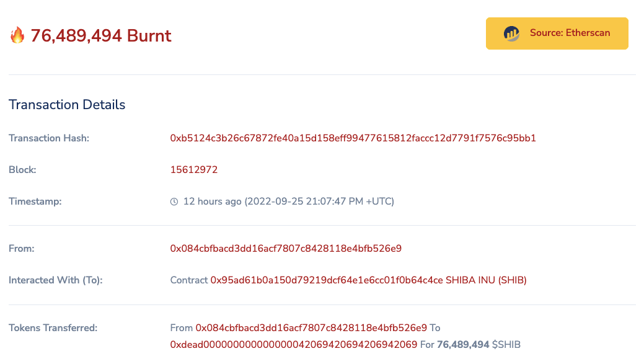Select the Transaction Hash: label
The height and width of the screenshot is (364, 644).
click(x=48, y=138)
